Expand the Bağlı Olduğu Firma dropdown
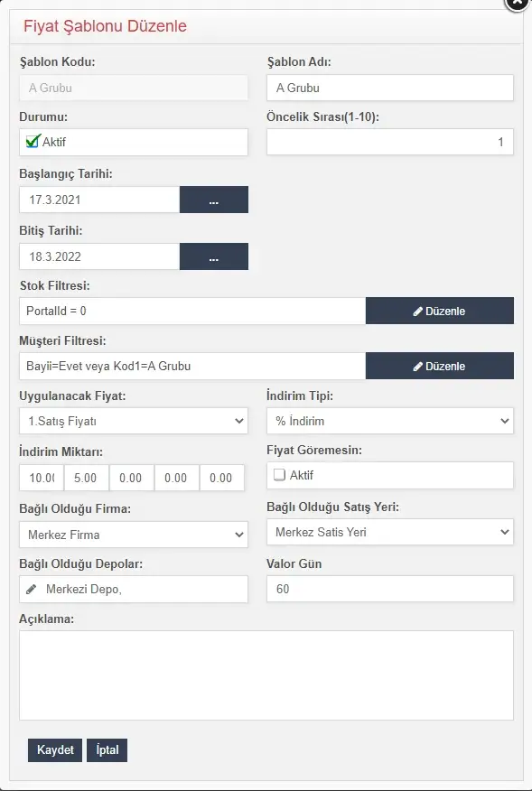 [x=134, y=535]
